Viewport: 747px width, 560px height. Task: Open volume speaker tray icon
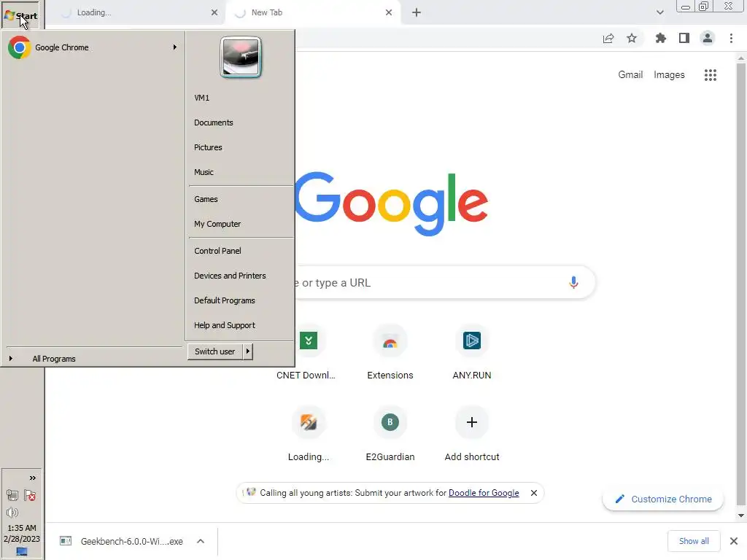tap(12, 513)
